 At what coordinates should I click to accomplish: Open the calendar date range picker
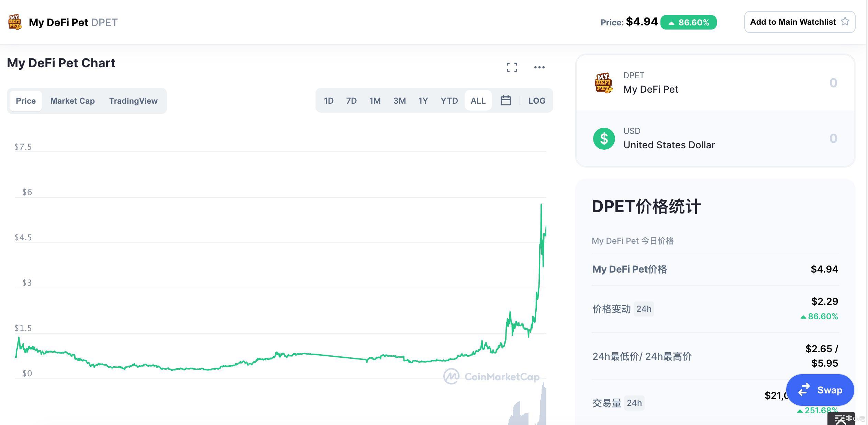(x=505, y=101)
